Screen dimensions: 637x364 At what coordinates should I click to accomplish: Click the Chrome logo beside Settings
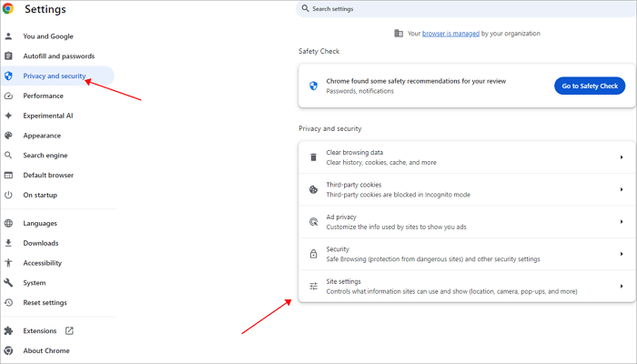pos(7,8)
